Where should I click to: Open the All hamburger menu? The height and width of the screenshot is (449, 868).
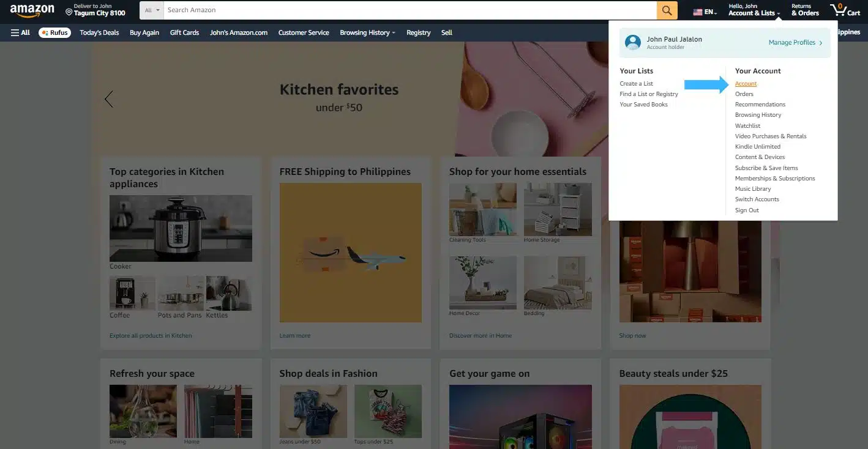20,32
